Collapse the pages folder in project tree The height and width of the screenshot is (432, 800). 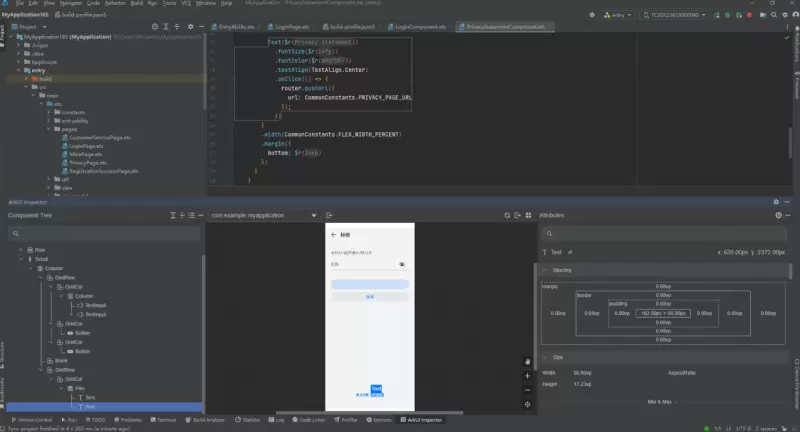[49, 129]
